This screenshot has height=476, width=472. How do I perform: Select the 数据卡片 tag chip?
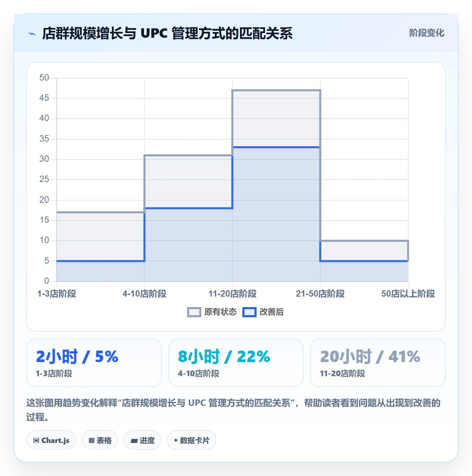click(191, 440)
